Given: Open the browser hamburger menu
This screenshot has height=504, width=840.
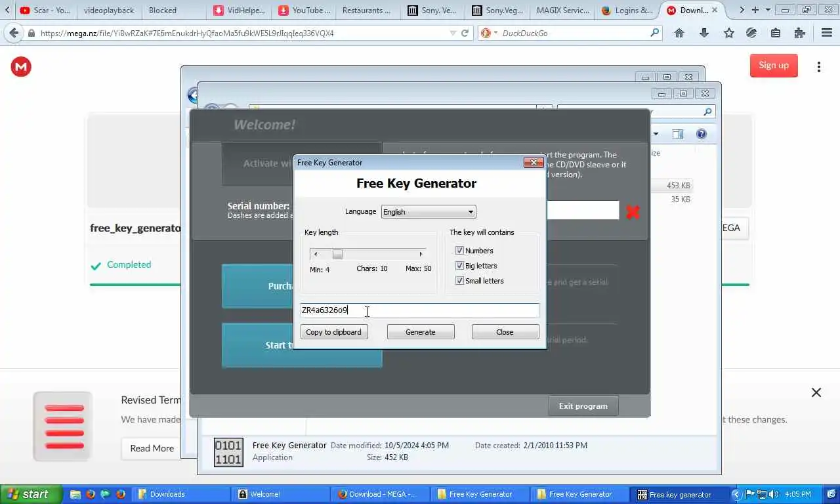Looking at the screenshot, I should [x=827, y=33].
